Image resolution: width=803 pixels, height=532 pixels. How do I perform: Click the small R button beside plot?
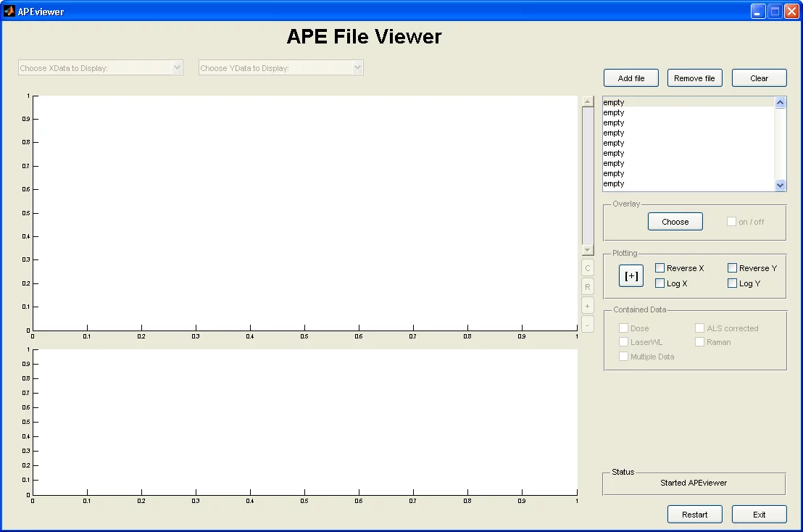coord(588,287)
